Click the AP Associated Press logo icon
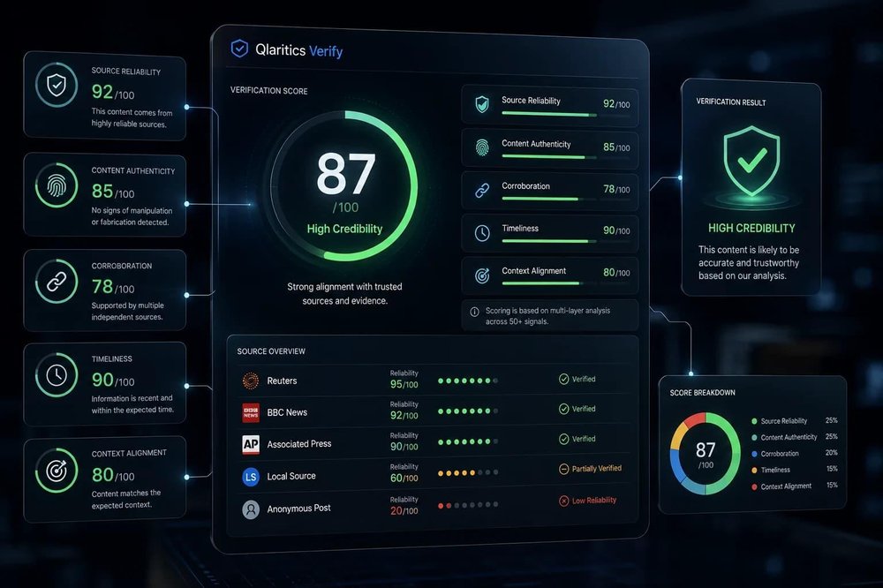Image resolution: width=883 pixels, height=588 pixels. [251, 444]
